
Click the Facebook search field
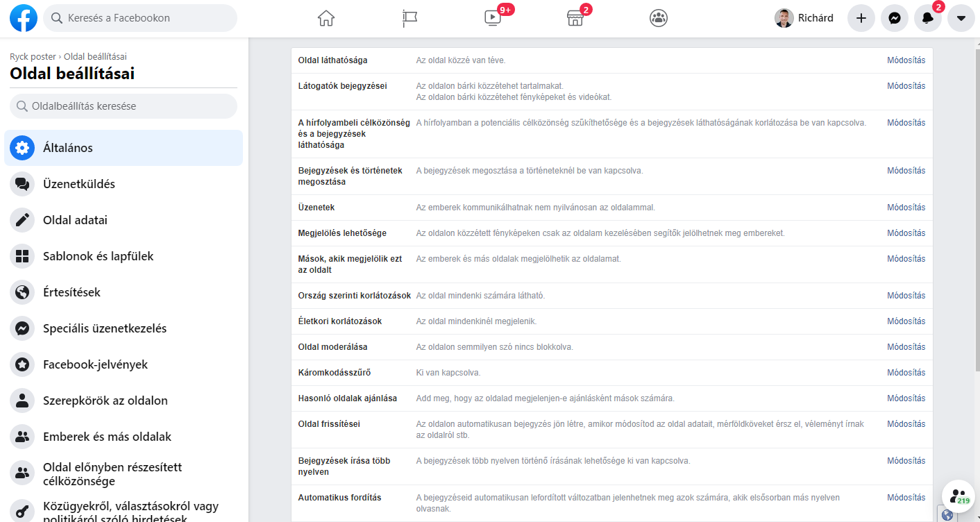coord(140,18)
